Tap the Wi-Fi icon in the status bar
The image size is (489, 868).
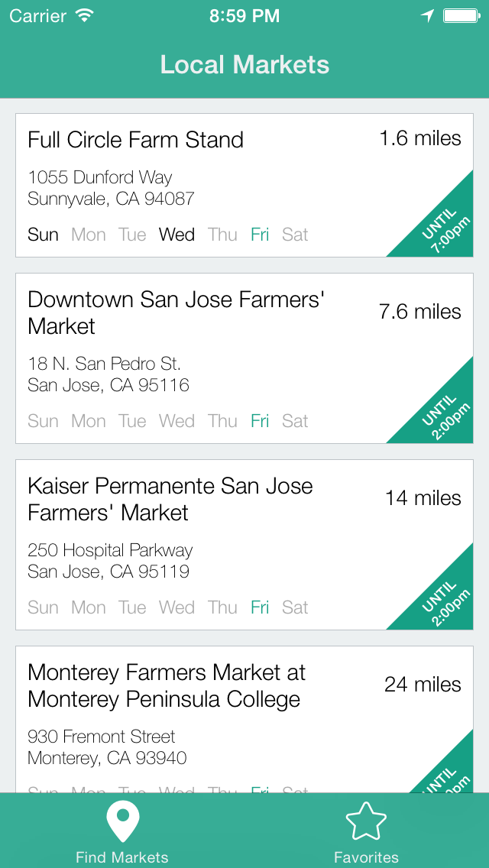[x=85, y=15]
